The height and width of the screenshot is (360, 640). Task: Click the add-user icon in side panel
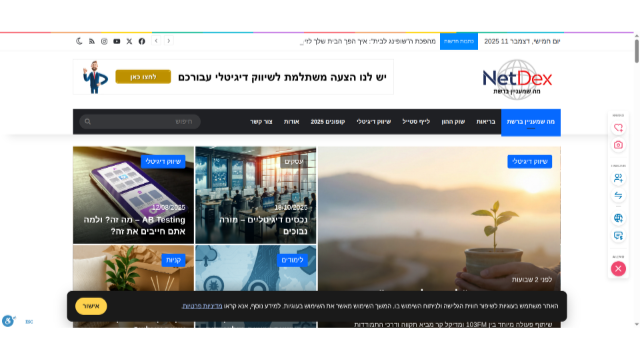pyautogui.click(x=618, y=178)
